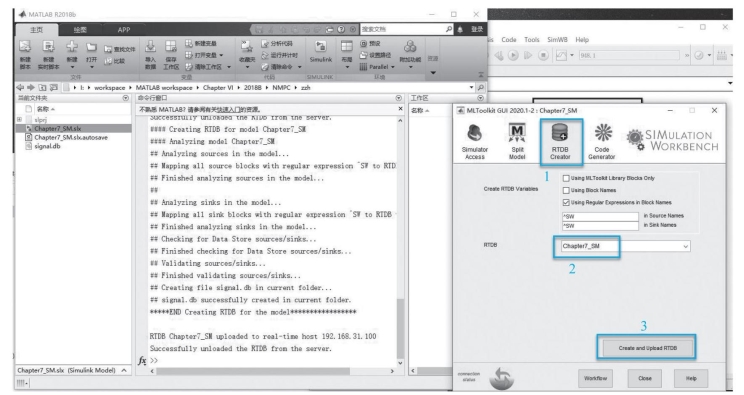Open Preferences in MATLAB toolstrip

point(363,44)
